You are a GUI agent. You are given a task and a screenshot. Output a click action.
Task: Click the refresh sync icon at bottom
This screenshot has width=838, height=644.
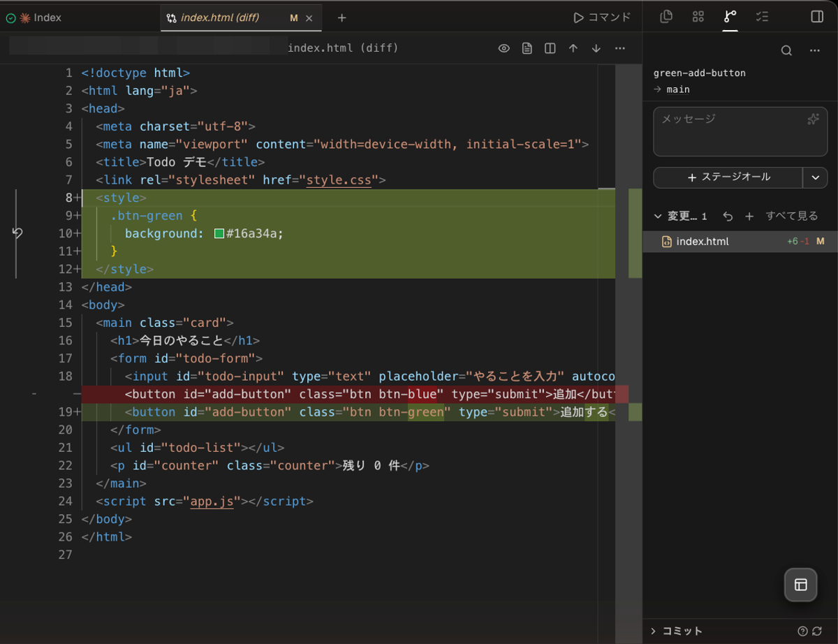[x=817, y=631]
